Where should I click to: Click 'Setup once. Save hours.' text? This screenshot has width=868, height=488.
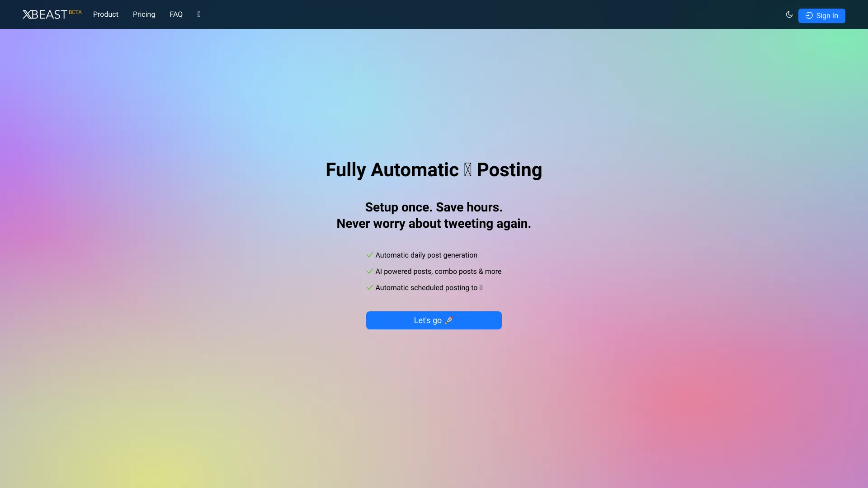click(434, 207)
